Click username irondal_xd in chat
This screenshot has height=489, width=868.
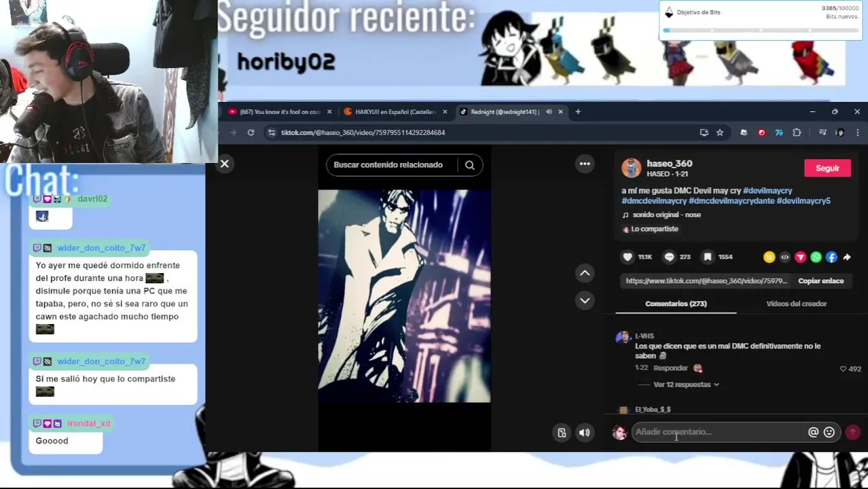89,423
